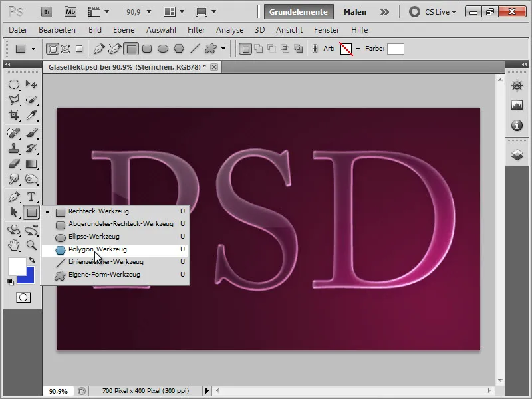Open the Navigator panel icon
Viewport: 532px width, 399px height.
[517, 86]
